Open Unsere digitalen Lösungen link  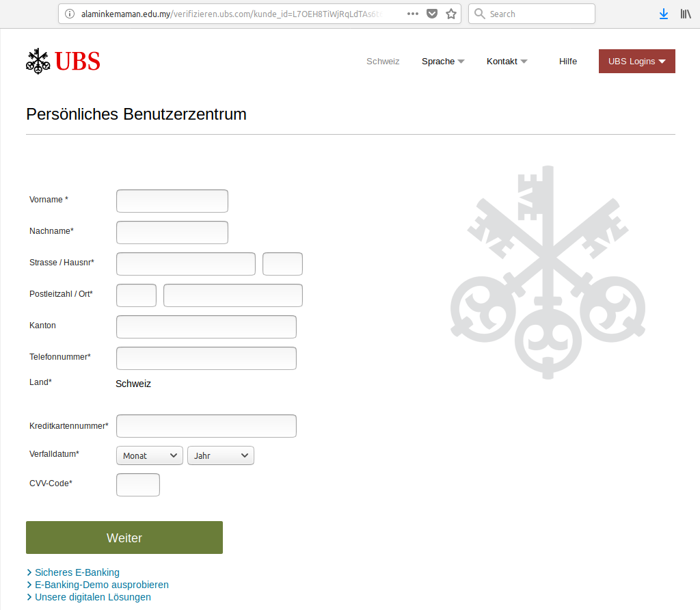click(x=93, y=597)
